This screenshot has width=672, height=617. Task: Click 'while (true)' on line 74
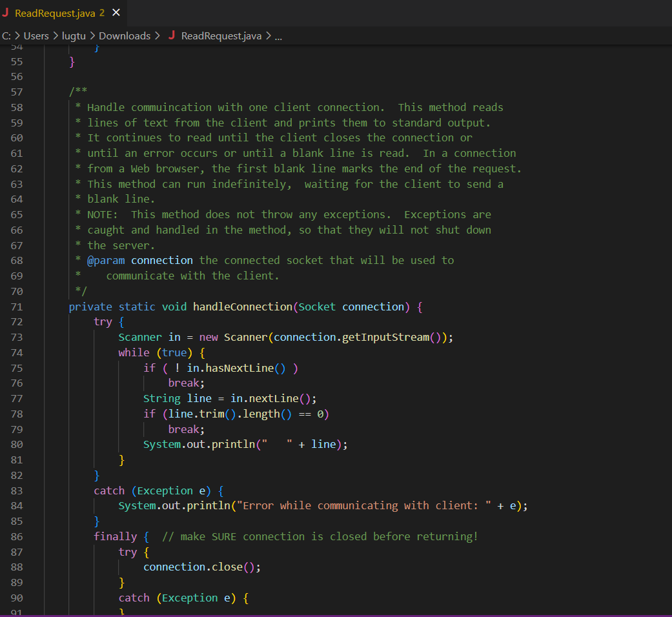(156, 352)
